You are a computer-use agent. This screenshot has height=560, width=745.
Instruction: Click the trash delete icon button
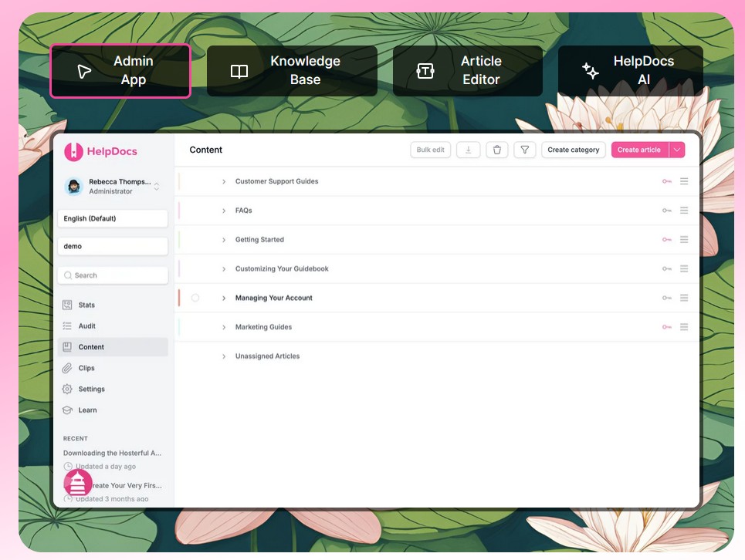(497, 150)
